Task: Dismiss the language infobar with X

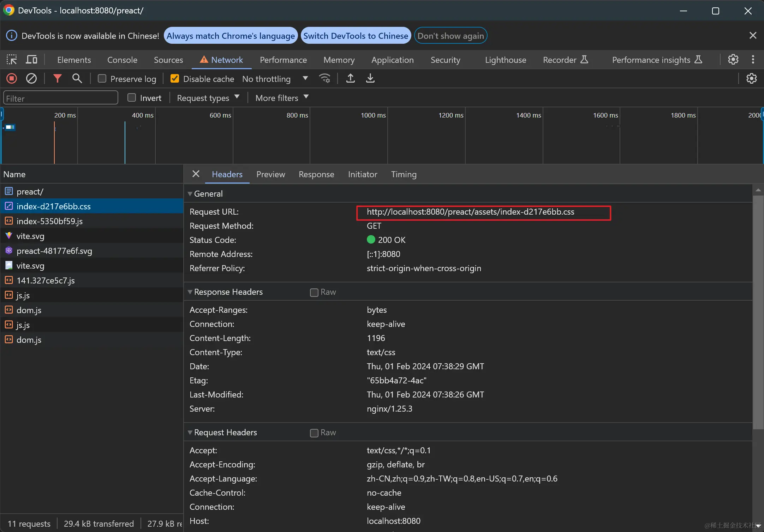Action: point(753,35)
